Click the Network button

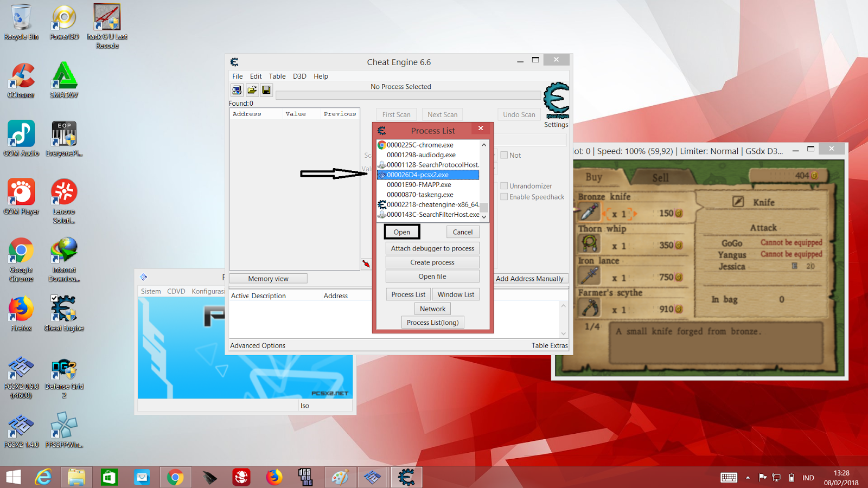point(432,309)
